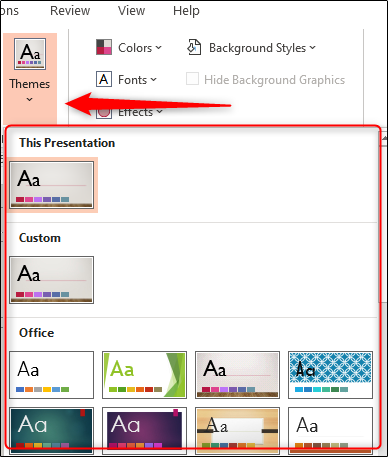Select the blue patterned Integral theme thumbnail

(x=330, y=375)
